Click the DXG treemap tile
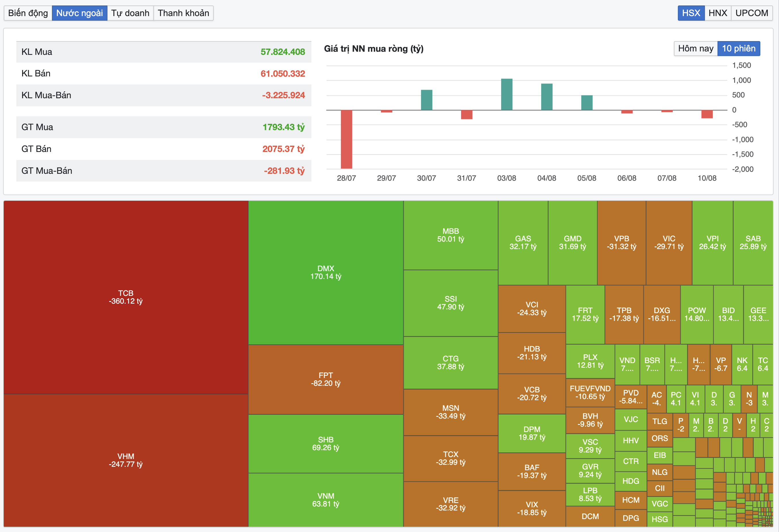This screenshot has height=532, width=779. pos(662,315)
